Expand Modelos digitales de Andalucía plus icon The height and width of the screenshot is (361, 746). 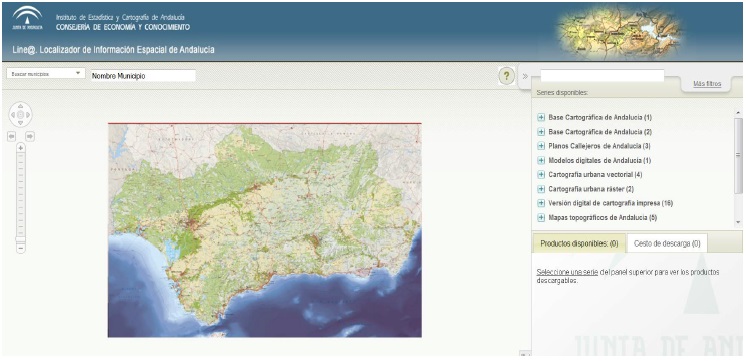(x=541, y=160)
